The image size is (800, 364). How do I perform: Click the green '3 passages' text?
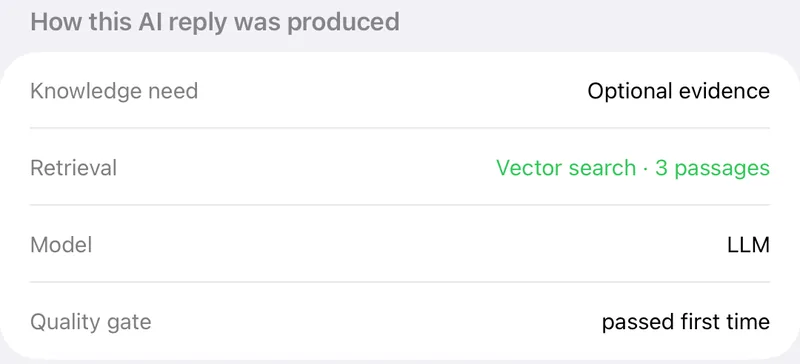pyautogui.click(x=712, y=169)
